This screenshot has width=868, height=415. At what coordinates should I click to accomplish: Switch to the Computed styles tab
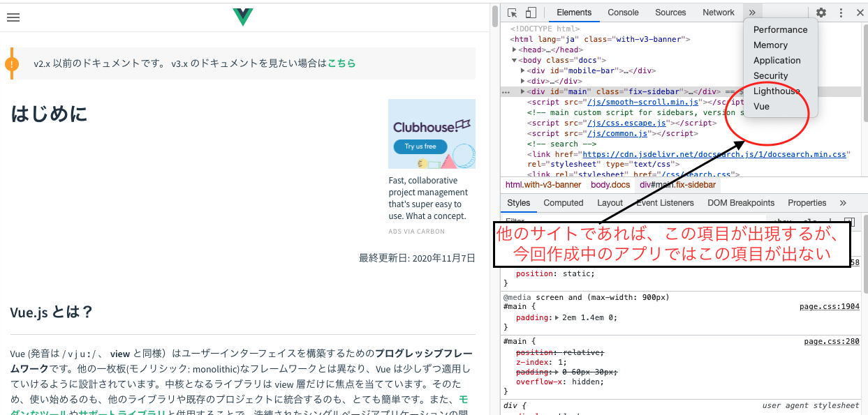coord(563,202)
